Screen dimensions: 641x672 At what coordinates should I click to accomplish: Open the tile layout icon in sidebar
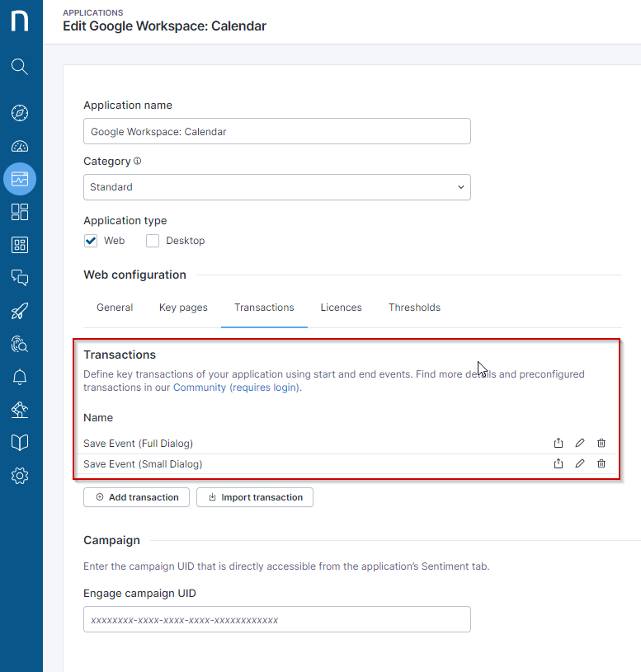[20, 212]
